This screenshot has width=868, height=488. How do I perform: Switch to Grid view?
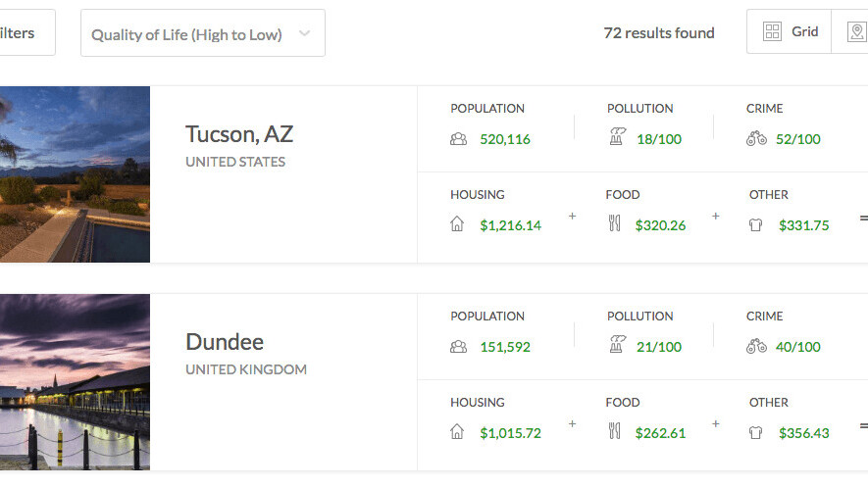point(790,32)
